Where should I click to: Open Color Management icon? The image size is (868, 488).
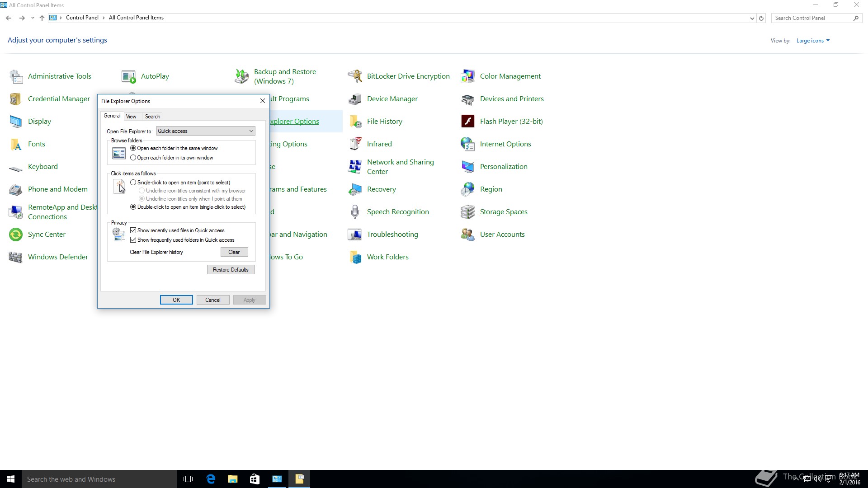point(468,76)
